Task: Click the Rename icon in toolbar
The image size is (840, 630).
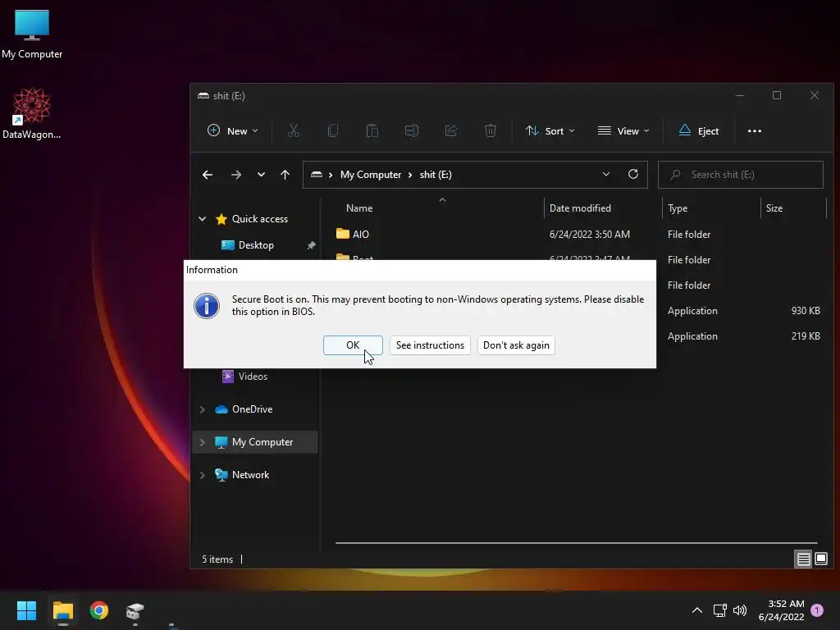Action: coord(412,130)
